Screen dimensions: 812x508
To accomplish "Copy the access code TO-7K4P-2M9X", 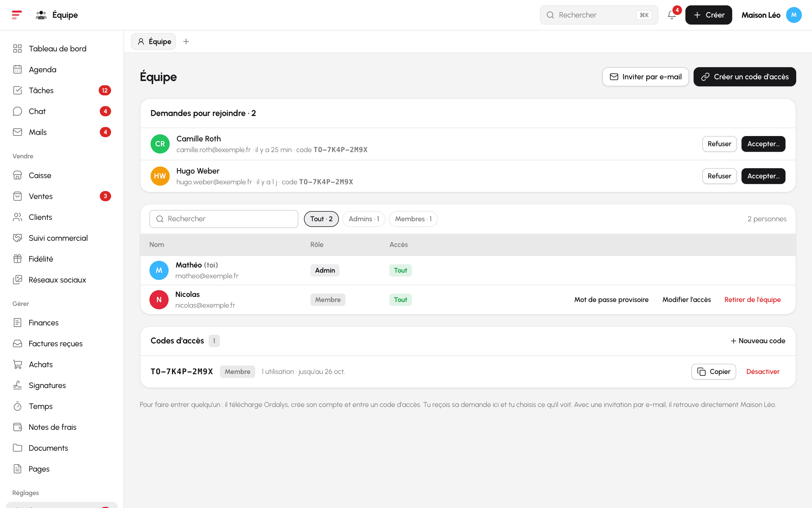I will [714, 372].
